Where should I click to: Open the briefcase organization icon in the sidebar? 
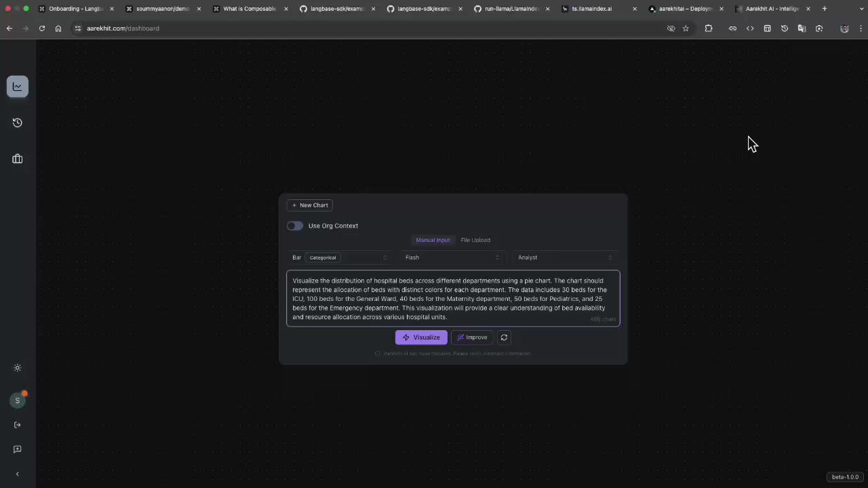coord(18,159)
